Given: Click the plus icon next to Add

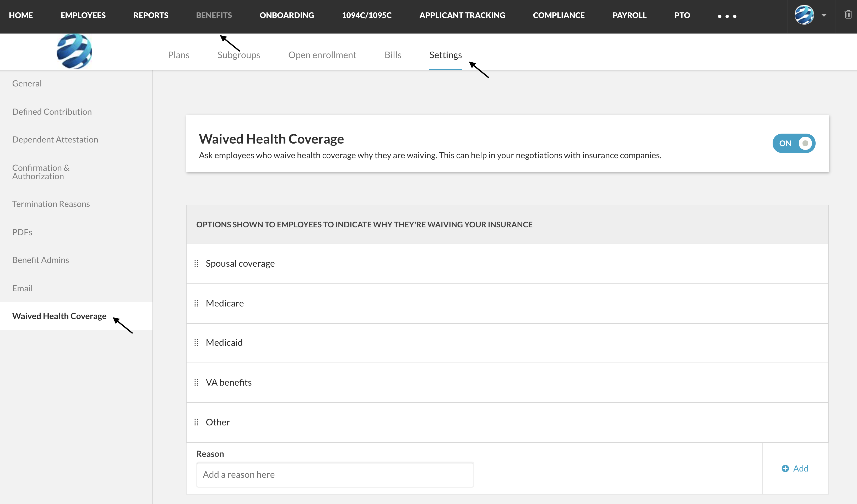Looking at the screenshot, I should 785,468.
